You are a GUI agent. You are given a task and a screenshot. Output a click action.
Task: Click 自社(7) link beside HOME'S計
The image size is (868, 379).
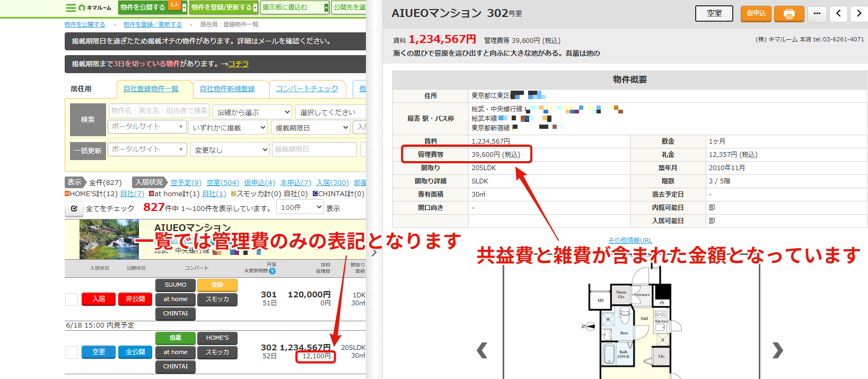coord(132,194)
